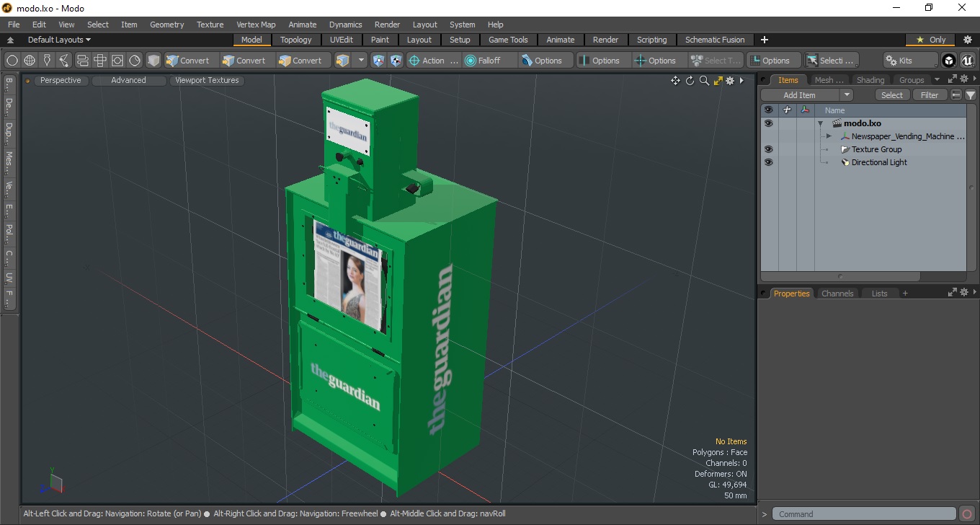The image size is (980, 525).
Task: Switch to the Schematic Fusion tab
Action: [x=715, y=40]
